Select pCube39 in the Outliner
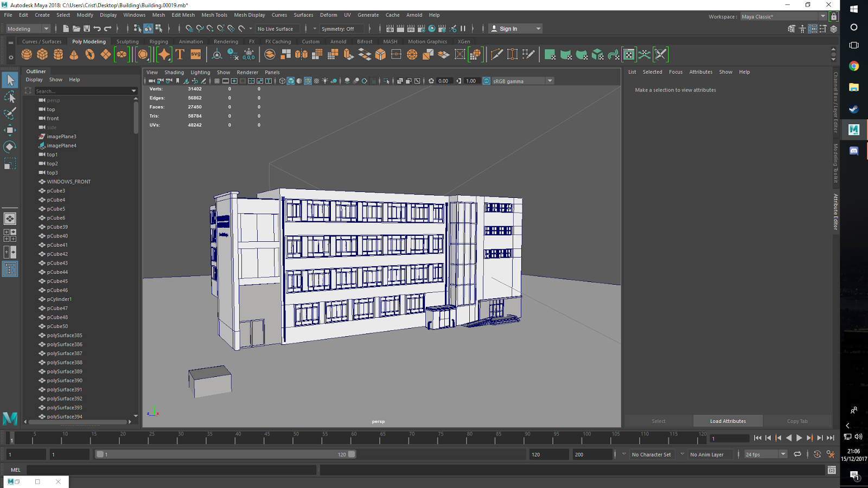The height and width of the screenshot is (488, 868). [x=56, y=227]
